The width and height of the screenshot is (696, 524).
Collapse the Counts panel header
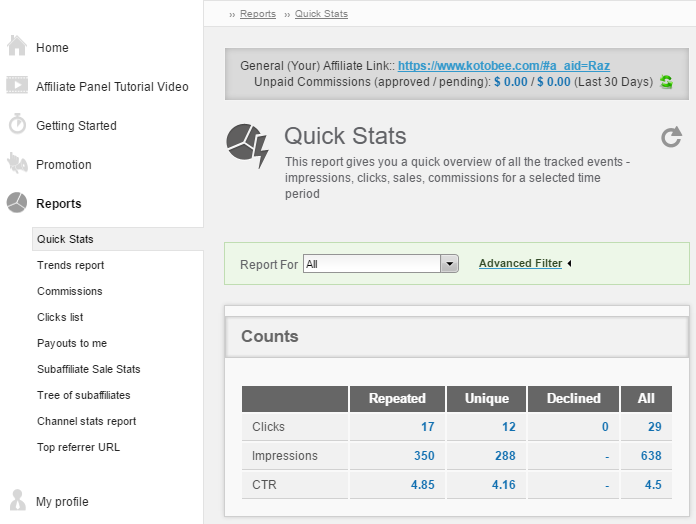click(x=457, y=337)
